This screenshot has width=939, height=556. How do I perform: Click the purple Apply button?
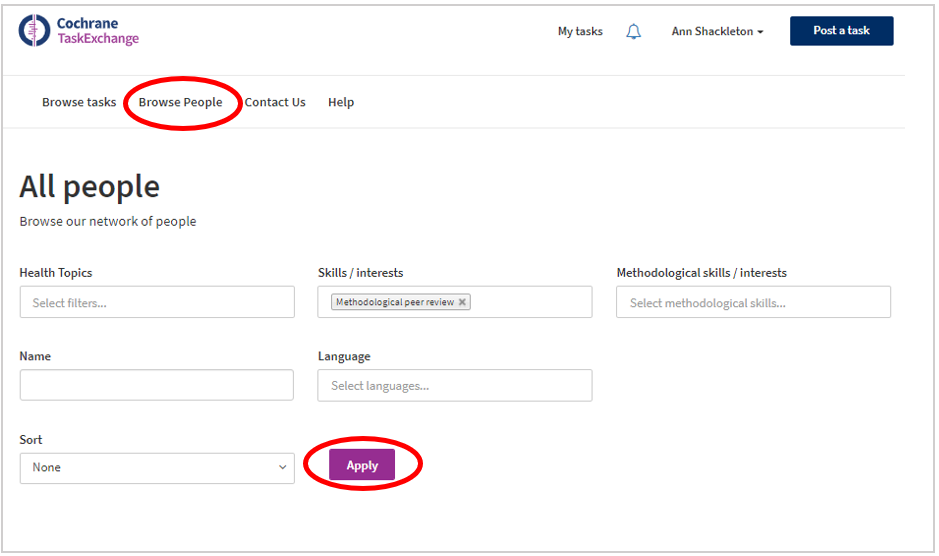coord(362,465)
